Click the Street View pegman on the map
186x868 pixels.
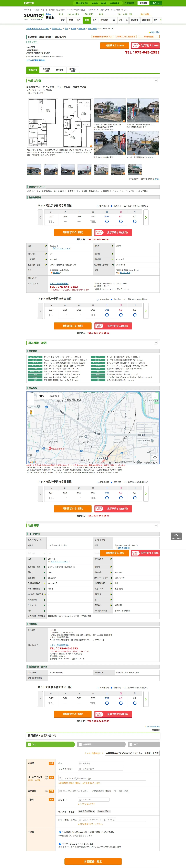pos(31,412)
